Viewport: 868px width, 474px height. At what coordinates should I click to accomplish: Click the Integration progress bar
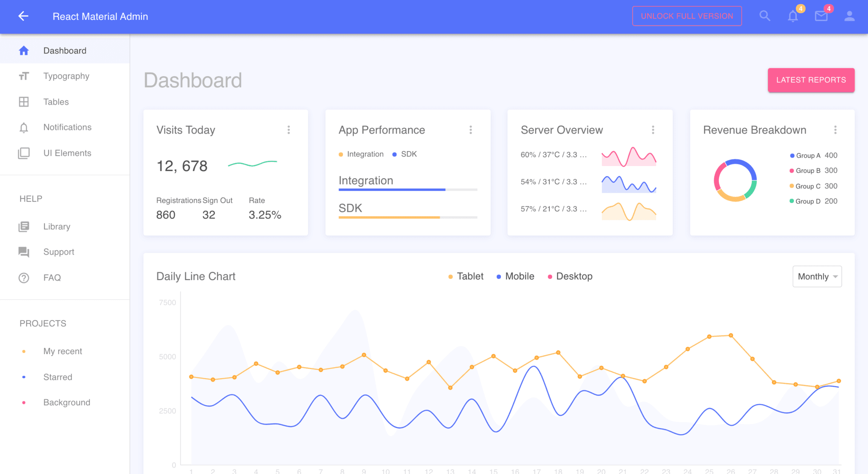click(408, 190)
